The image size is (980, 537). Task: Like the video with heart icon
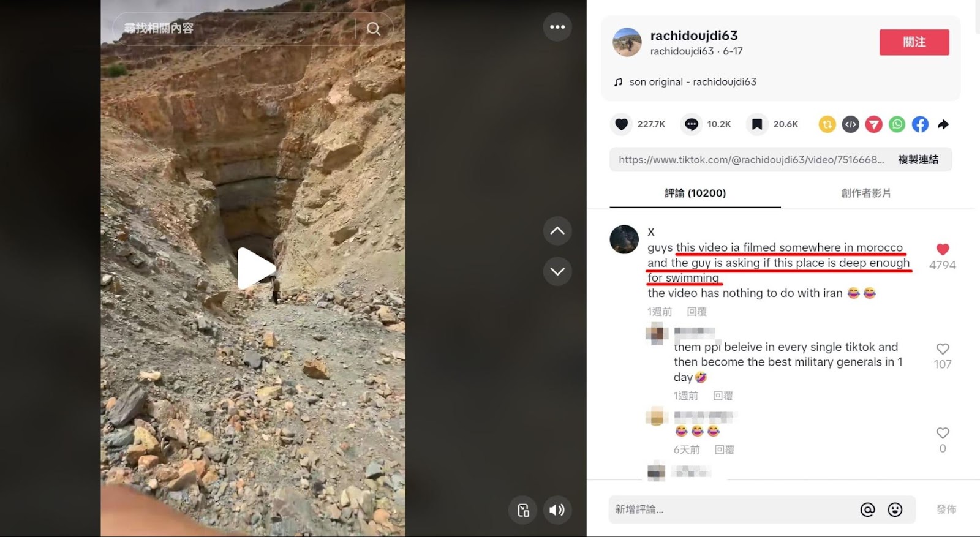[x=622, y=124]
